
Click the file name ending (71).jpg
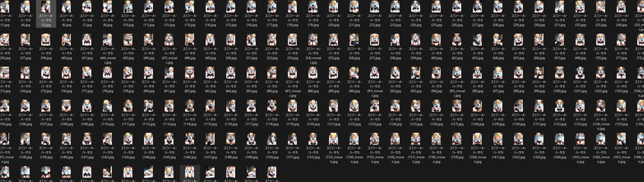[x=621, y=53]
